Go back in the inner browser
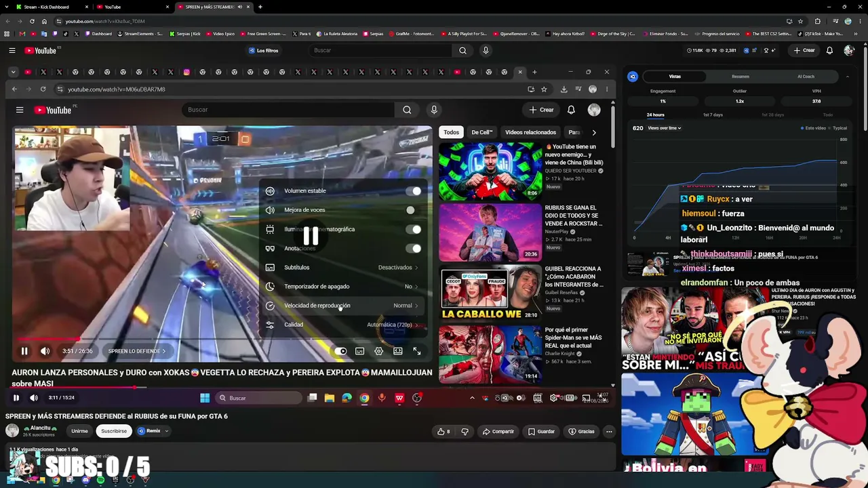 14,89
